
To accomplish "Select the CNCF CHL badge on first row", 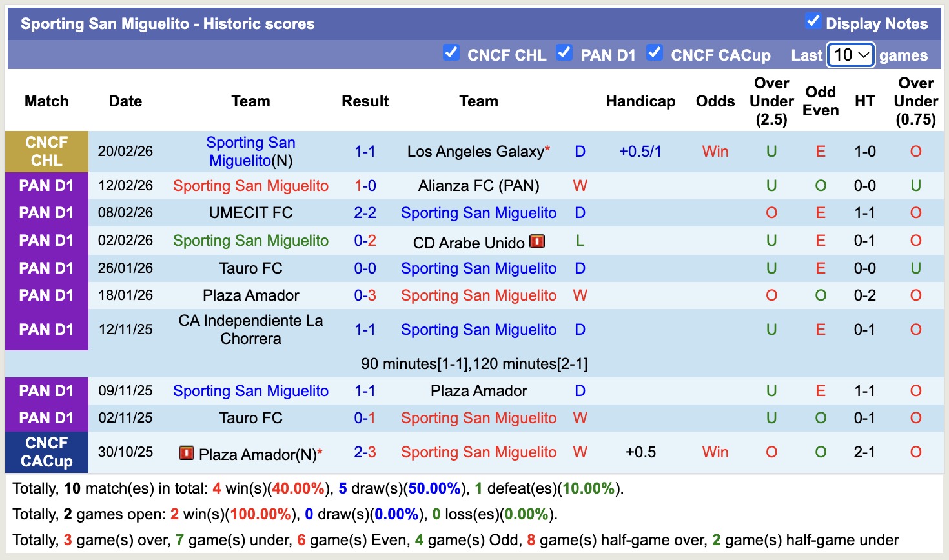I will 46,151.
